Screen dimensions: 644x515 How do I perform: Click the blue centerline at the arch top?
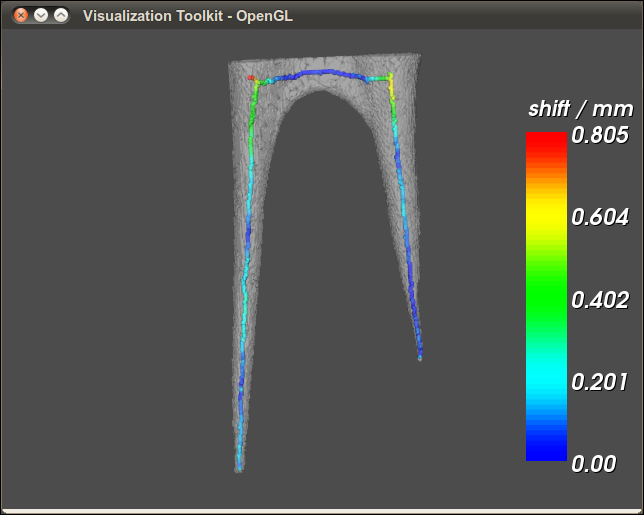pos(320,72)
